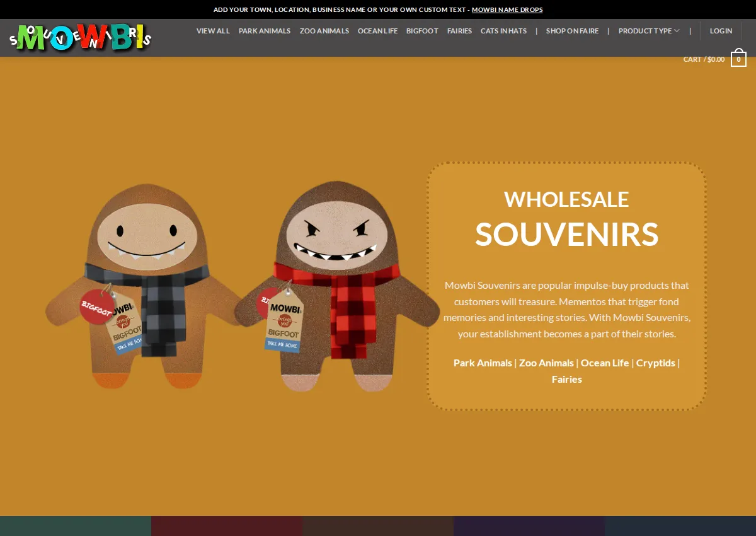756x536 pixels.
Task: Open the Fairies navigation item
Action: pyautogui.click(x=459, y=31)
